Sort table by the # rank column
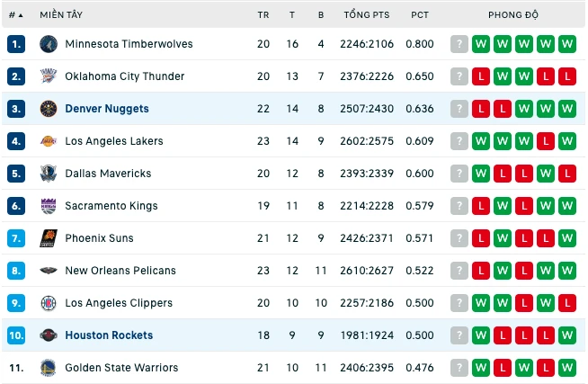Image resolution: width=588 pixels, height=384 pixels. (16, 15)
